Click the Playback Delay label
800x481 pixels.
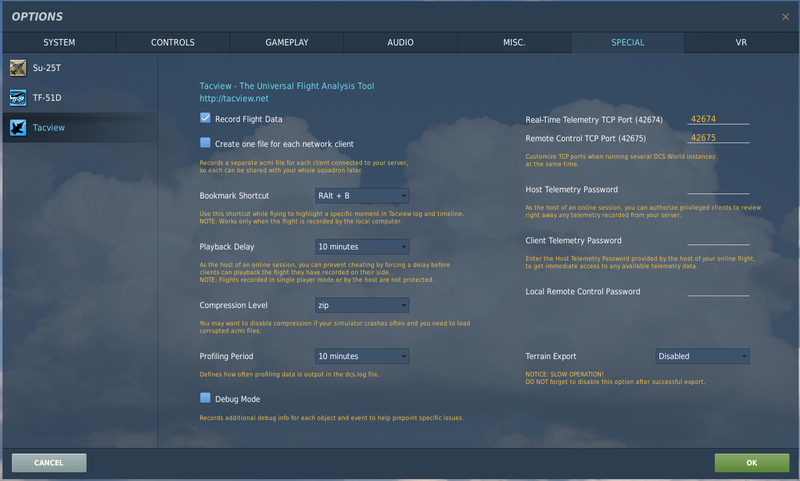227,247
